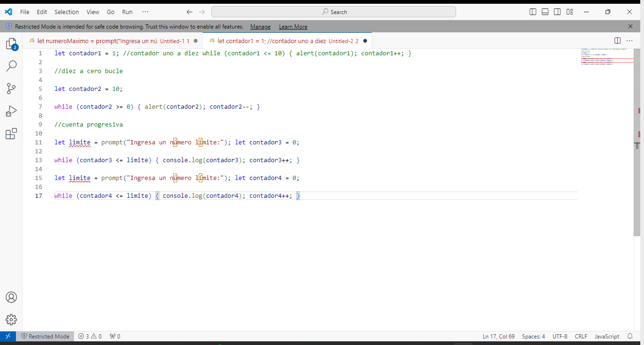This screenshot has height=345, width=644.
Task: Click Restricted Mode in status bar
Action: pos(45,336)
